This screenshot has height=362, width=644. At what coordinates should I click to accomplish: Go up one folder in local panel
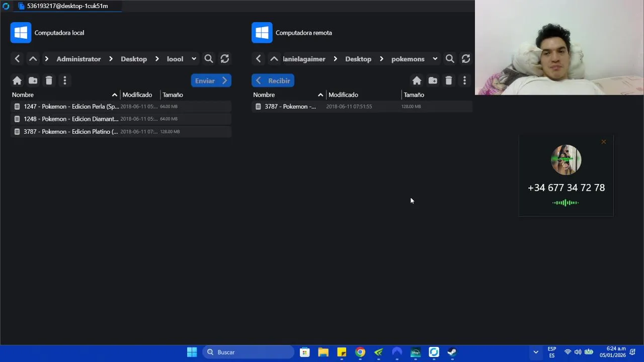33,59
